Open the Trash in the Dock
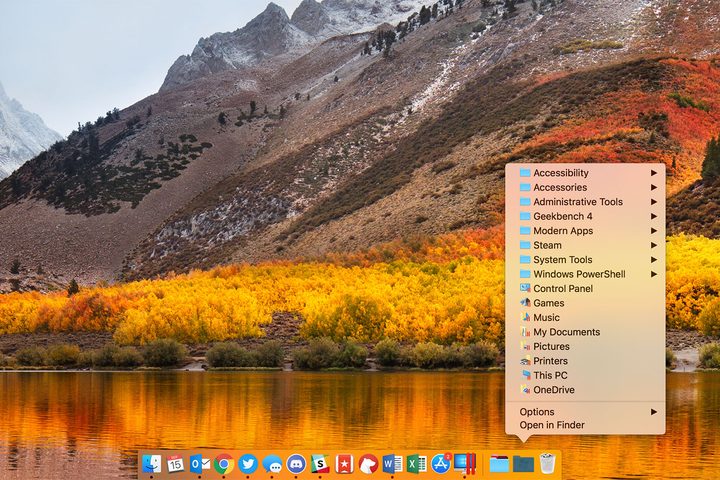This screenshot has height=480, width=720. 547,463
